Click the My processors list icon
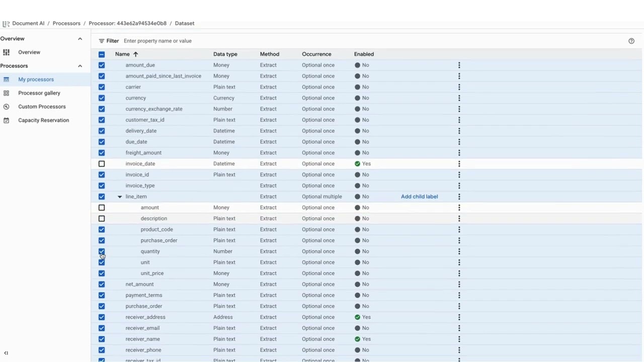This screenshot has height=362, width=644. 6,79
